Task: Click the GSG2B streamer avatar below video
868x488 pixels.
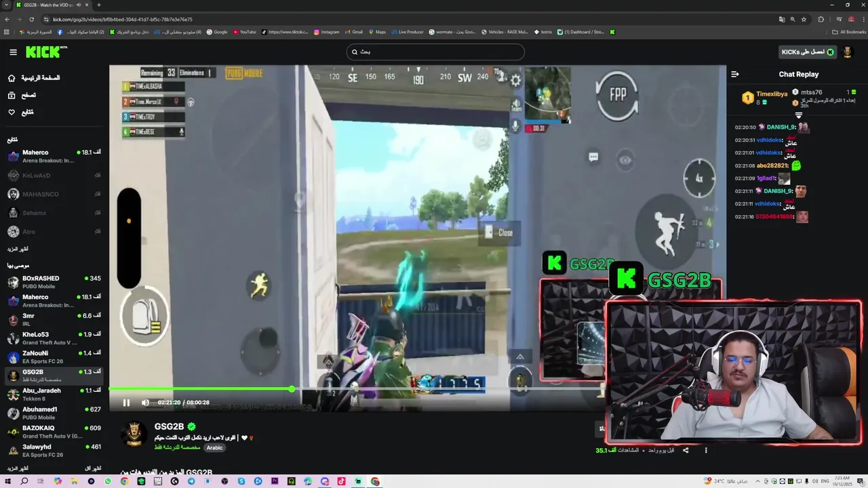Action: 134,434
